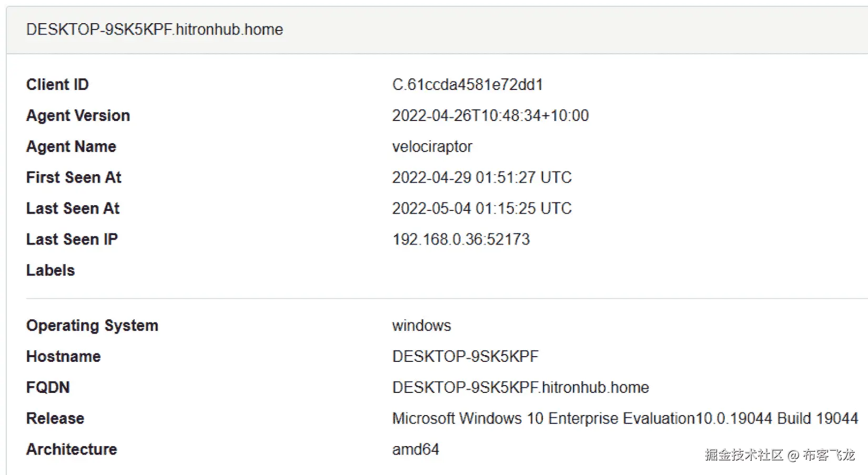Click the Last Seen IP field label
This screenshot has height=475, width=868.
pyautogui.click(x=72, y=240)
